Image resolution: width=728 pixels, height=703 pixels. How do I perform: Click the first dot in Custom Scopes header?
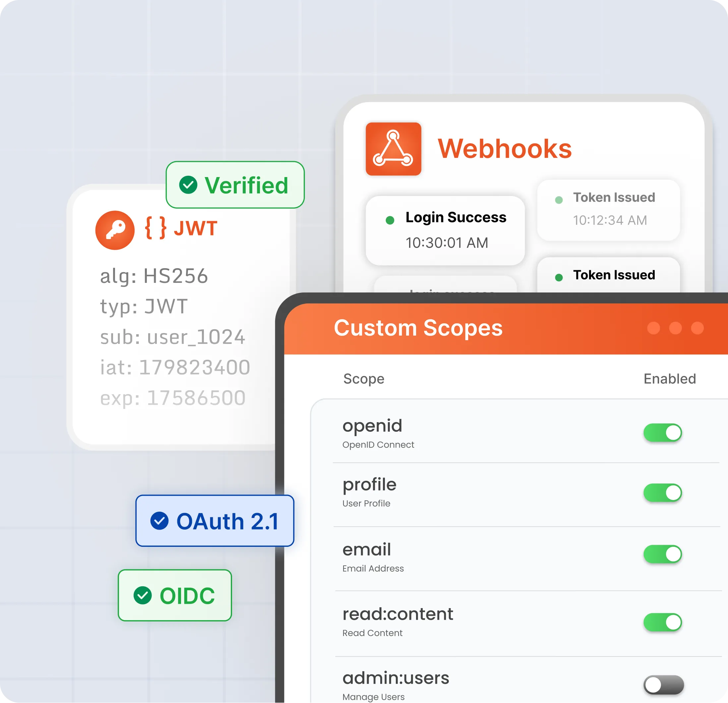point(653,328)
